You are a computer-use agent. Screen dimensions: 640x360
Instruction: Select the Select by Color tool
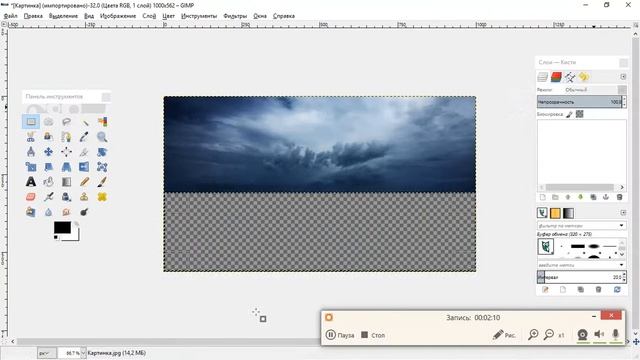[x=102, y=122]
